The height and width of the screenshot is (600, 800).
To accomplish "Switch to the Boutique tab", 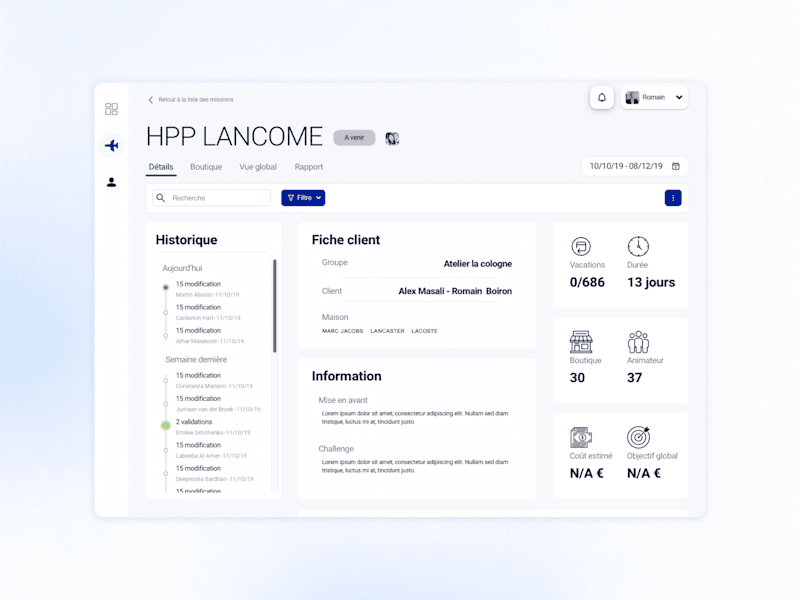I will click(206, 167).
